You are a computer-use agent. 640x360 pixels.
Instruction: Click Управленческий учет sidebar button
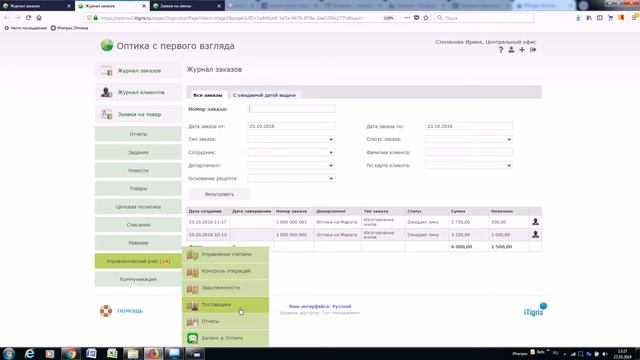pos(138,261)
